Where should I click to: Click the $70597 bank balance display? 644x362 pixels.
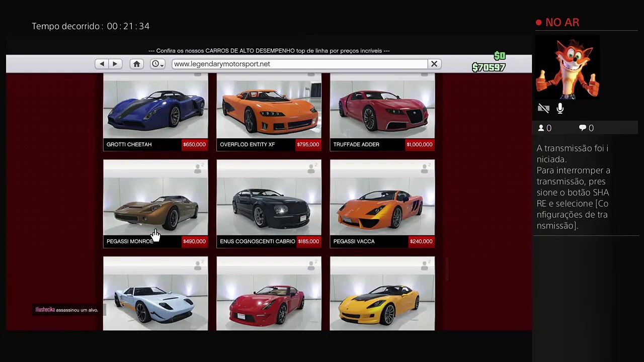(x=489, y=67)
